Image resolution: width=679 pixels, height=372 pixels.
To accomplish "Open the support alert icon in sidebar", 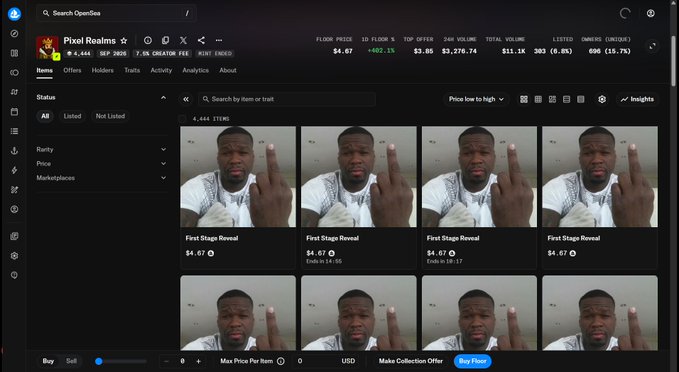I will click(14, 275).
